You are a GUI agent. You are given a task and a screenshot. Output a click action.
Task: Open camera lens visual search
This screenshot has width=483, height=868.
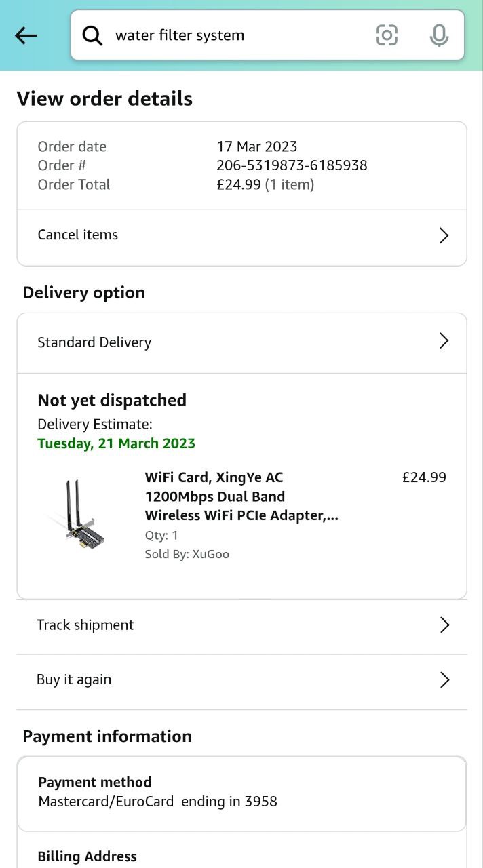point(387,35)
